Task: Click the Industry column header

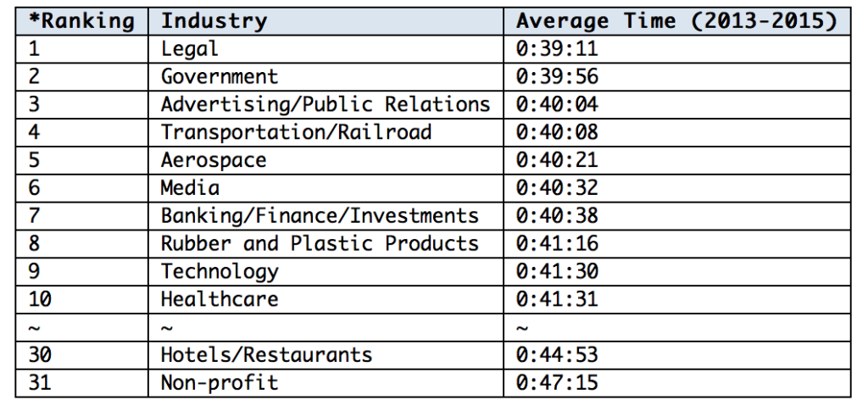Action: (x=214, y=21)
